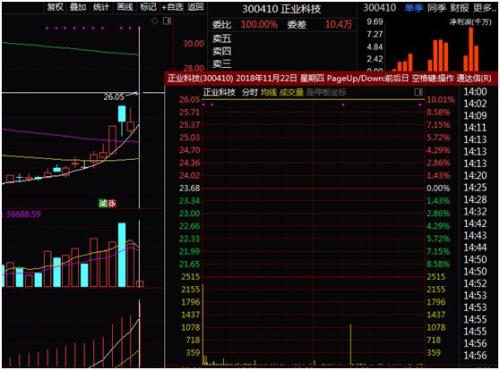Select the 画线 drawing tool

(125, 7)
